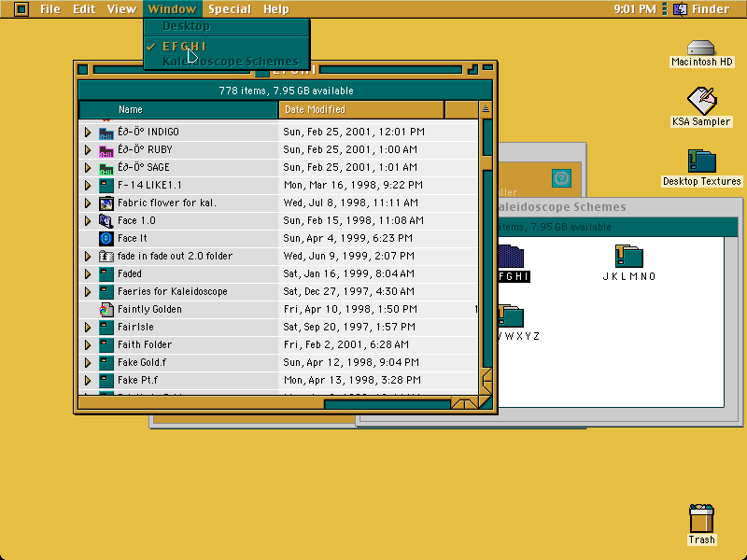Expand the Fake Pt.f disclosure triangle
Screen dimensions: 747x560
(x=88, y=380)
